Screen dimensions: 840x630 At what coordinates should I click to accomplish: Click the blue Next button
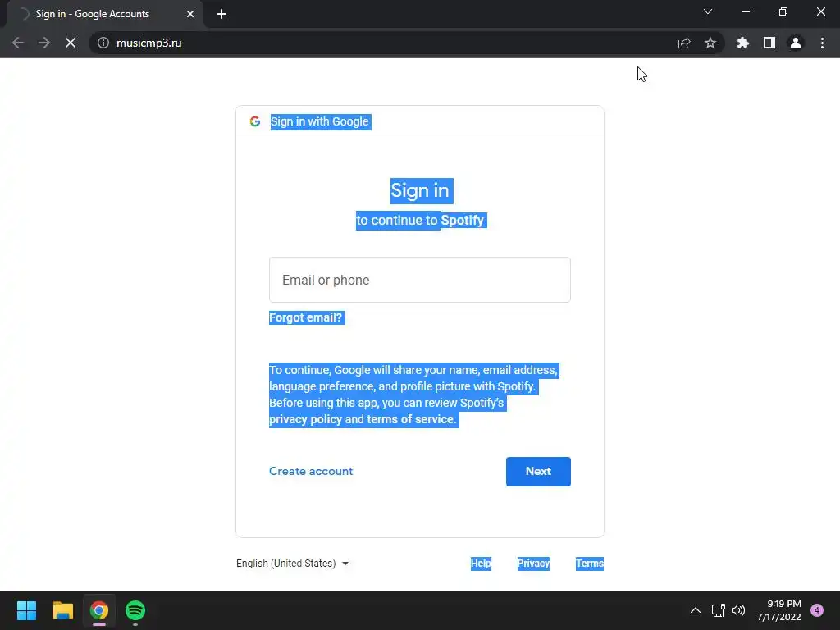pyautogui.click(x=538, y=472)
